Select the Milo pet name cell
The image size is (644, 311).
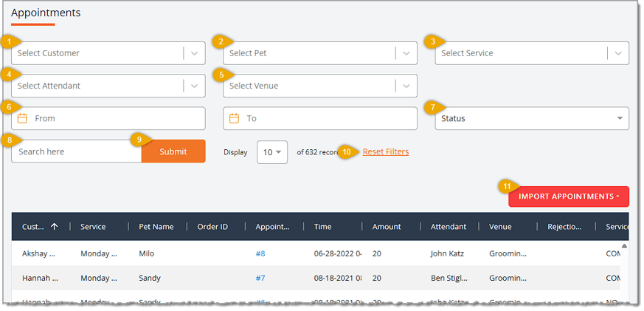coord(146,253)
